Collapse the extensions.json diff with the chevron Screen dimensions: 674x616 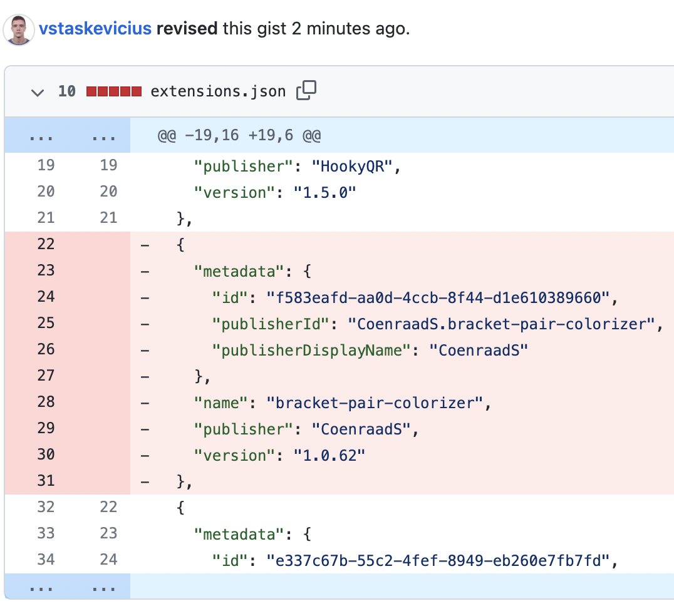pyautogui.click(x=37, y=91)
